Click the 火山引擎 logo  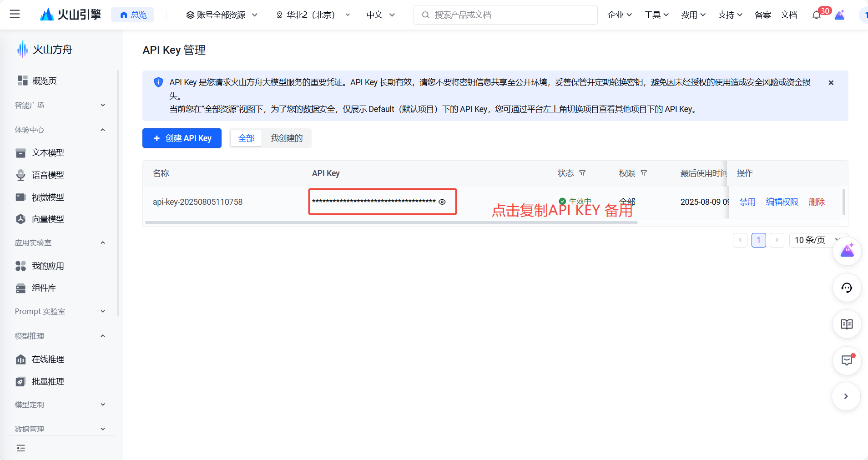(71, 15)
